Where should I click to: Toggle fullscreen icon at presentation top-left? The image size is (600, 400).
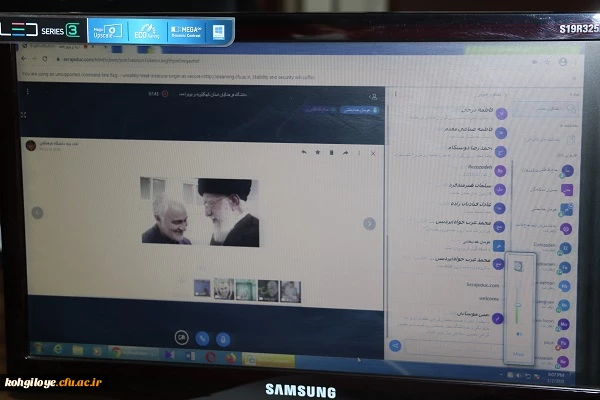click(24, 115)
